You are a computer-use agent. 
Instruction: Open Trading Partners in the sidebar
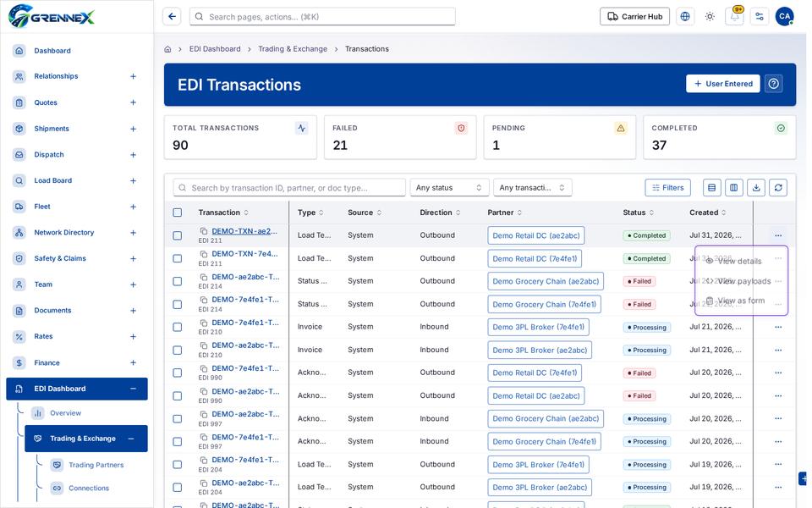96,465
